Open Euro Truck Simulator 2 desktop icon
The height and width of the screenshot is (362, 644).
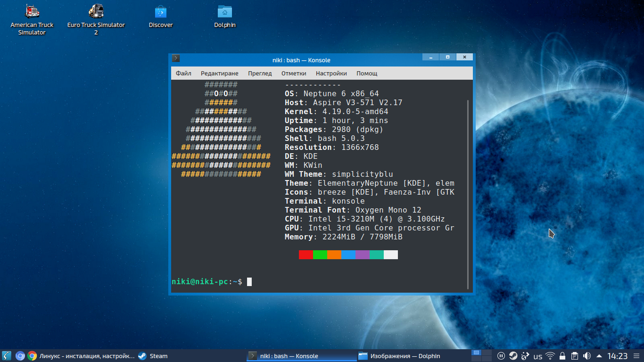pyautogui.click(x=96, y=20)
